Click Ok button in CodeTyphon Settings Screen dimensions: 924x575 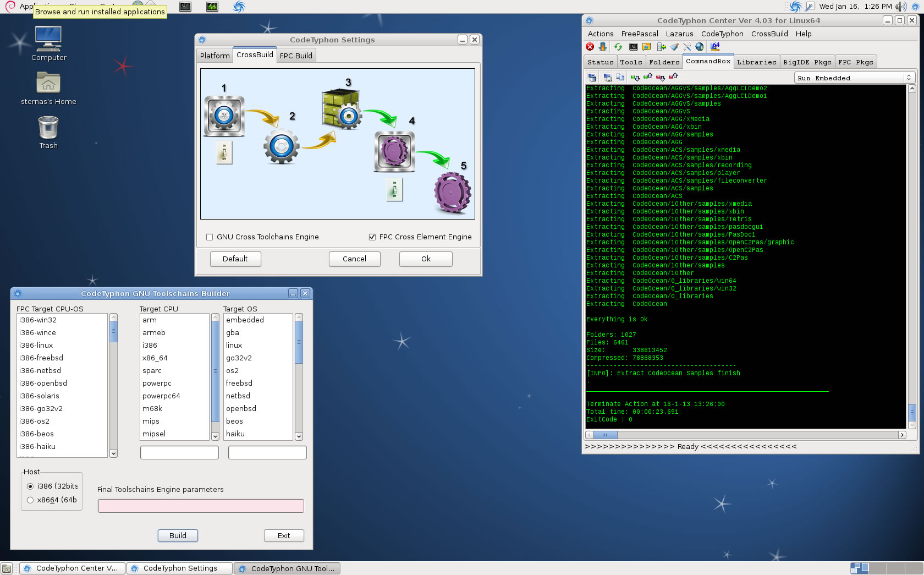[x=426, y=259]
